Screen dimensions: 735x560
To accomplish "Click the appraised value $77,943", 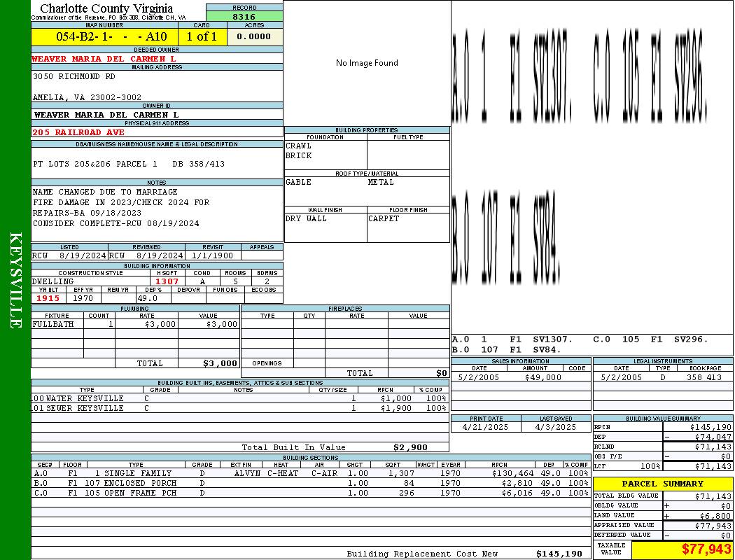I will [713, 526].
